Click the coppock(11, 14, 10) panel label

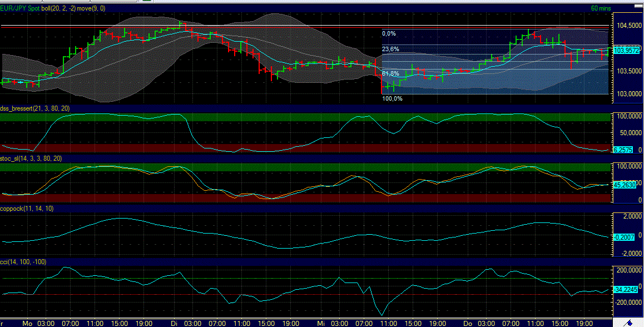pyautogui.click(x=27, y=209)
